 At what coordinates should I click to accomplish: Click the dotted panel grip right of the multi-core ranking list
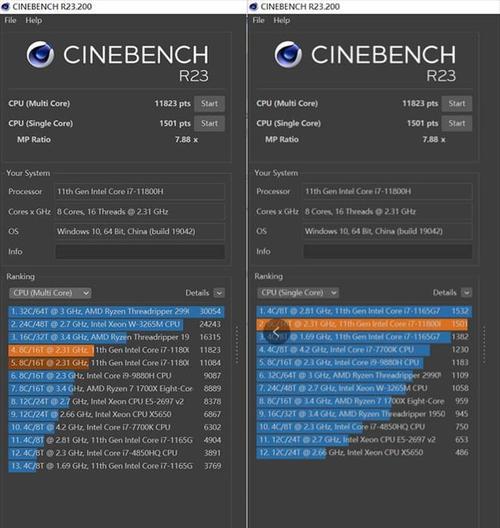(x=237, y=344)
